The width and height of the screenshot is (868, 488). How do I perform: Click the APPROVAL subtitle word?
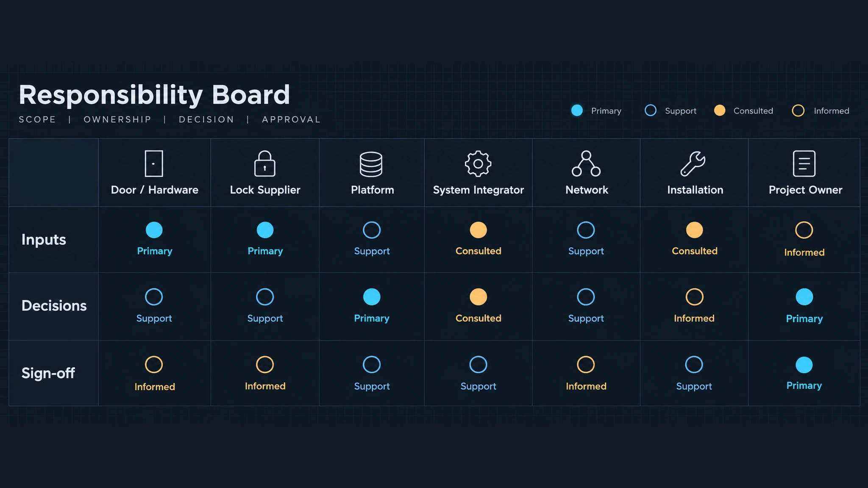[x=291, y=119]
